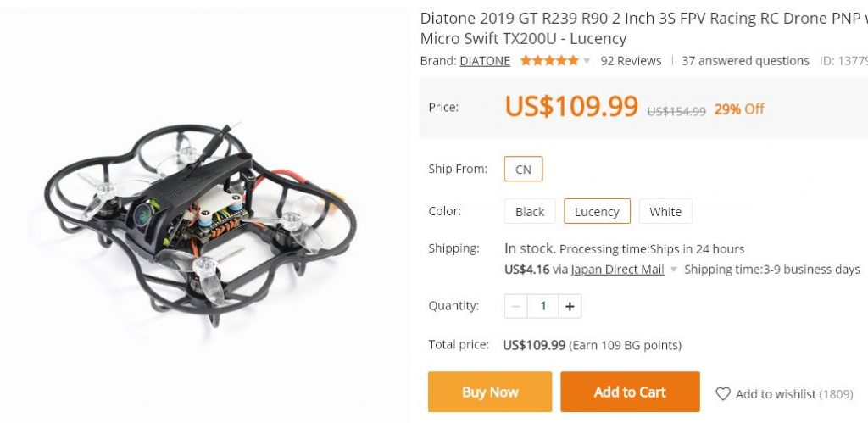Click the Buy Now button
The width and height of the screenshot is (868, 423).
click(490, 392)
